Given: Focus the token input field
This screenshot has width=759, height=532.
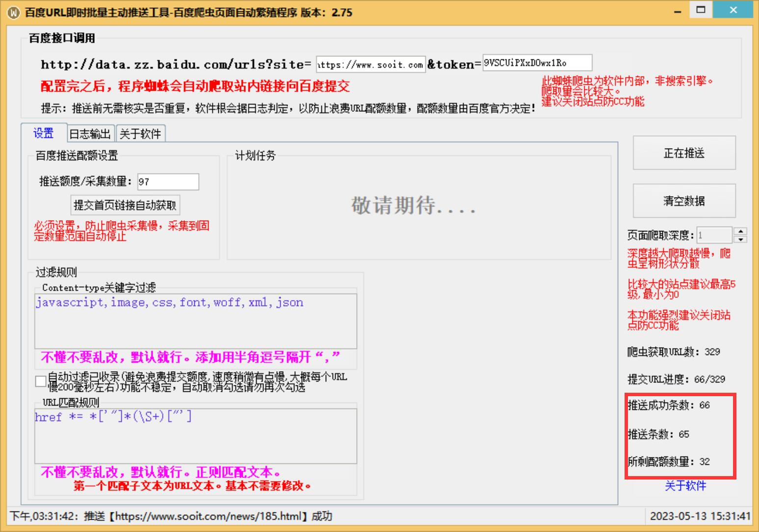Looking at the screenshot, I should 537,63.
